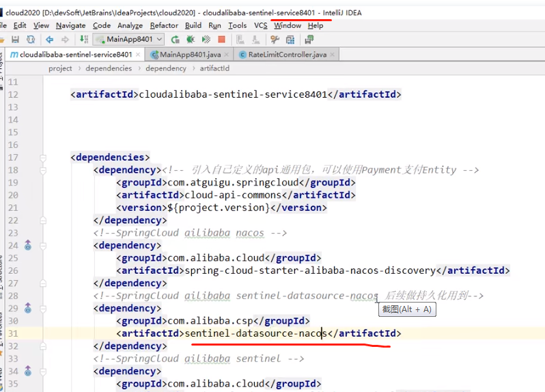Viewport: 545px width, 392px height.
Task: Collapse the dependency fold marker at line 24
Action: pos(43,246)
